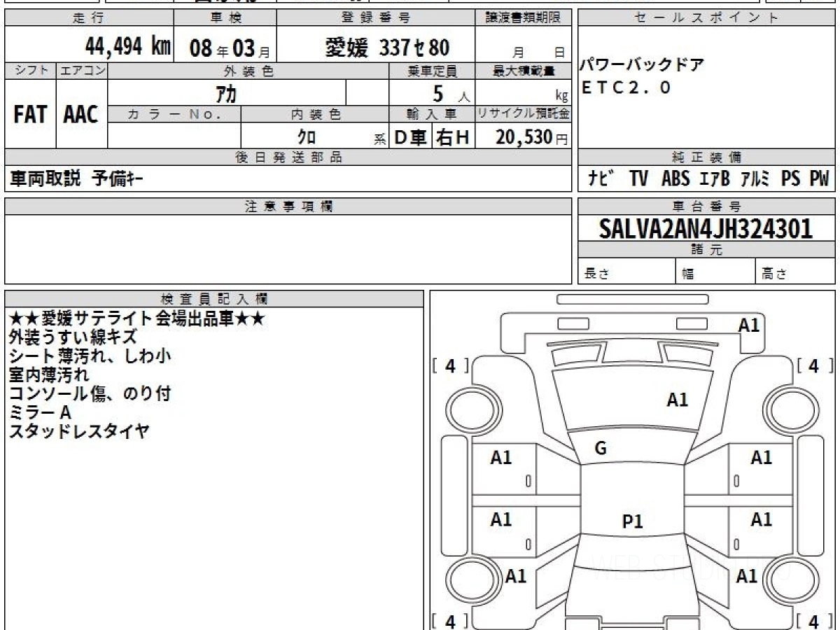This screenshot has height=630, width=840.
Task: Click the リサイクル預託金 header
Action: (x=523, y=114)
